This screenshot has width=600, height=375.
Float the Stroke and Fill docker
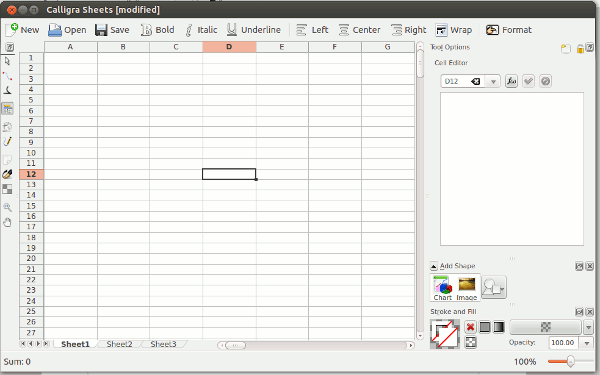579,312
